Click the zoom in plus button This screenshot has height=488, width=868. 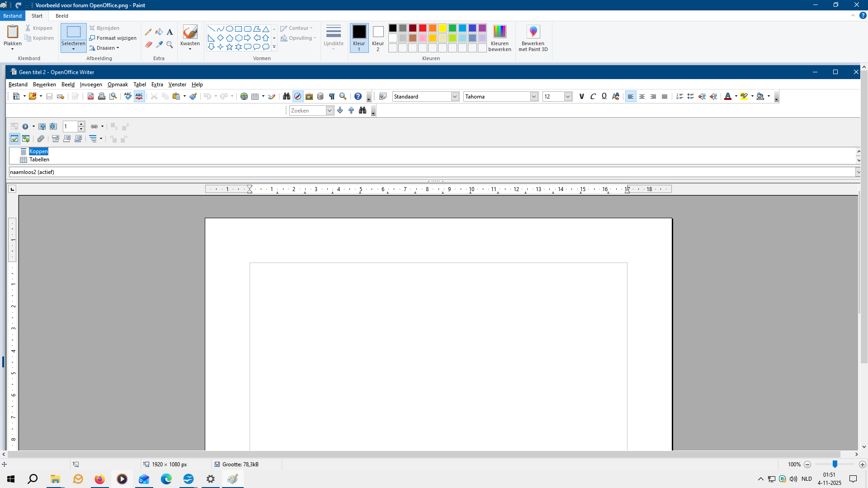(862, 465)
